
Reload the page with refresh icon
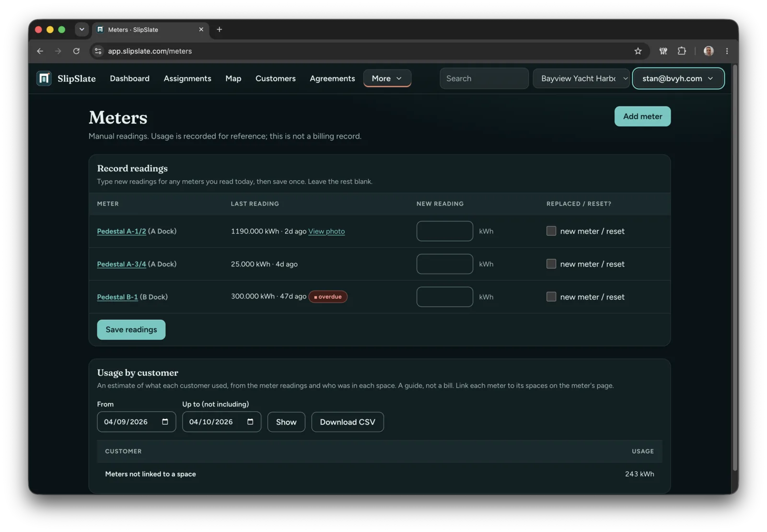coord(76,51)
